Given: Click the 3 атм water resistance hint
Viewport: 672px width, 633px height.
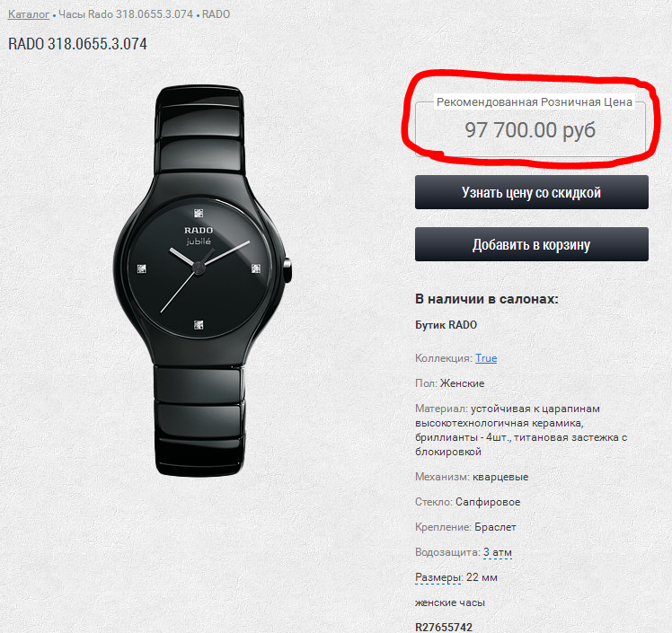Looking at the screenshot, I should [498, 552].
